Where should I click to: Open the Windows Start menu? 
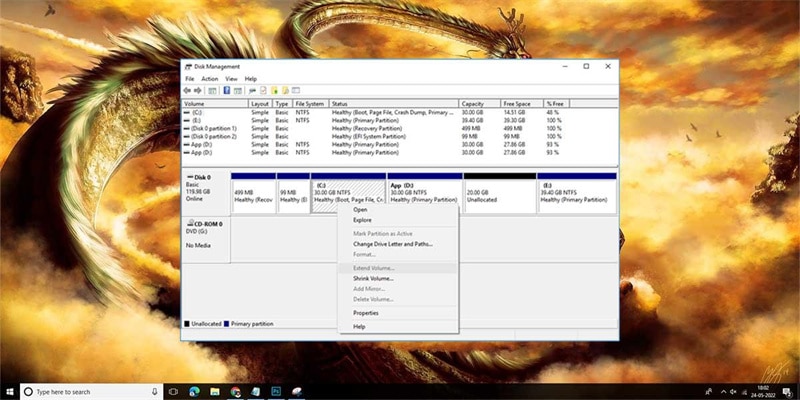(x=10, y=392)
